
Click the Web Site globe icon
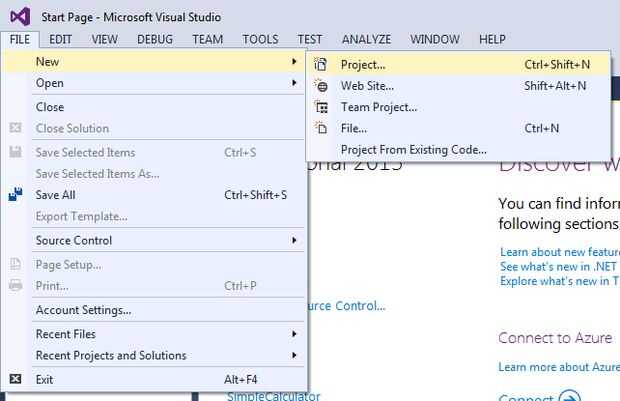[321, 86]
